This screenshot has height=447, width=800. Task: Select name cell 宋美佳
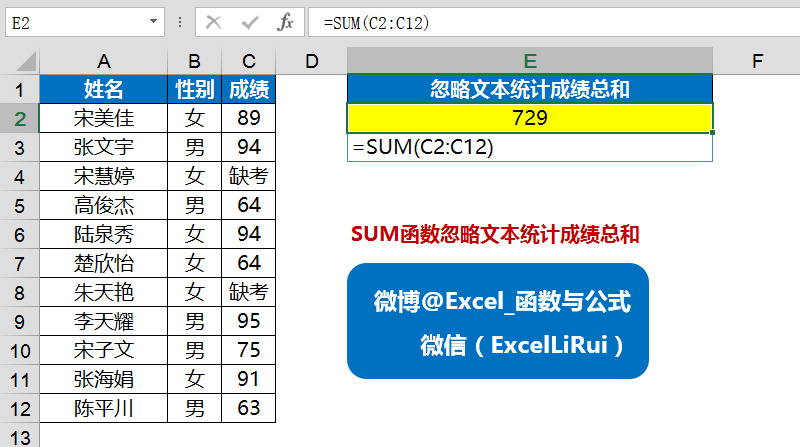pos(104,118)
